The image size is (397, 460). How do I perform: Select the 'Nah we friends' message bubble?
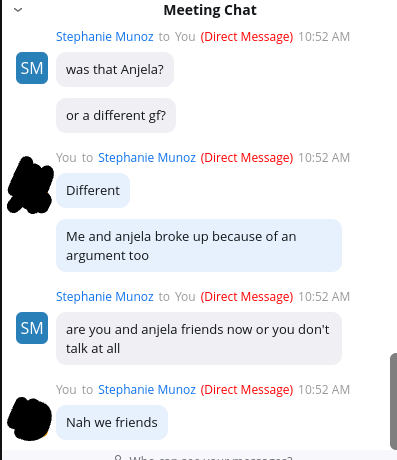click(x=112, y=422)
